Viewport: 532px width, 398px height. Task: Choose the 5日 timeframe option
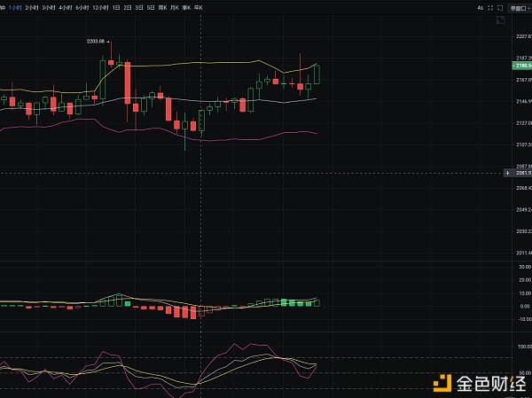click(150, 7)
